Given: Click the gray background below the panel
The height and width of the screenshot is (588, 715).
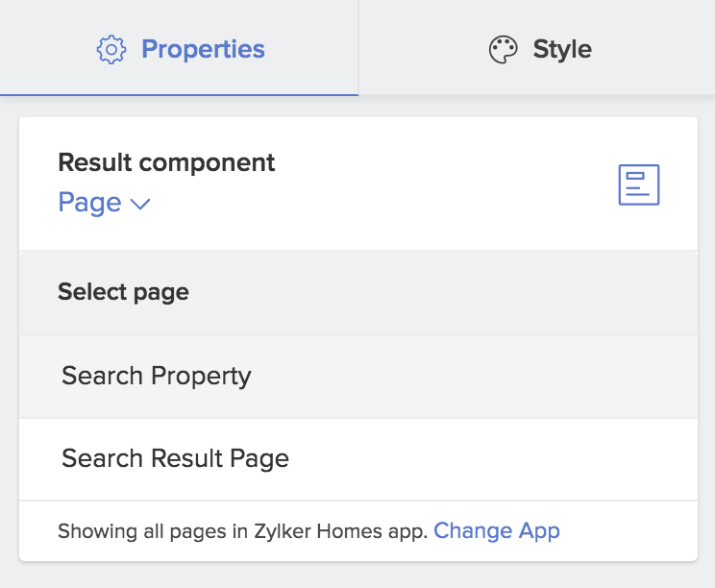Looking at the screenshot, I should tap(357, 575).
